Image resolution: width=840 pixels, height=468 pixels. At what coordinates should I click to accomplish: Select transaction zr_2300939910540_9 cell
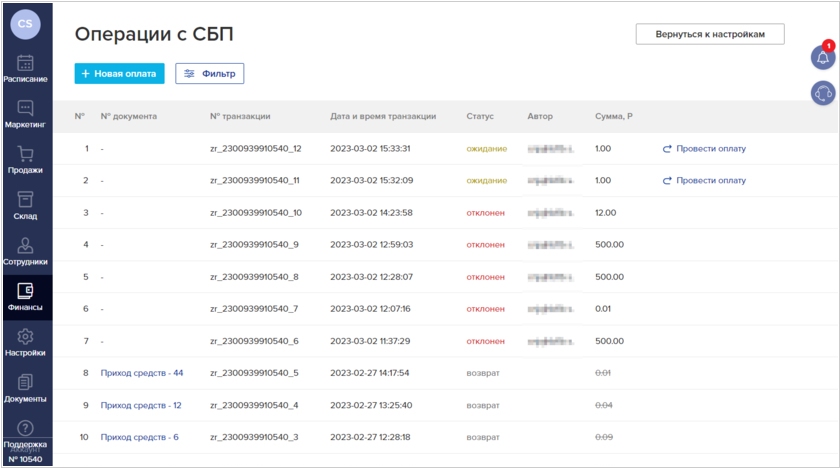254,245
